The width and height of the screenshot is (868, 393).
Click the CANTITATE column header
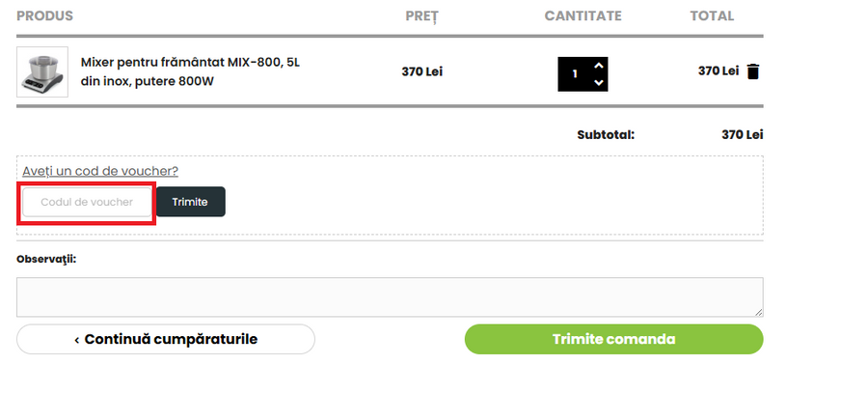[x=583, y=16]
